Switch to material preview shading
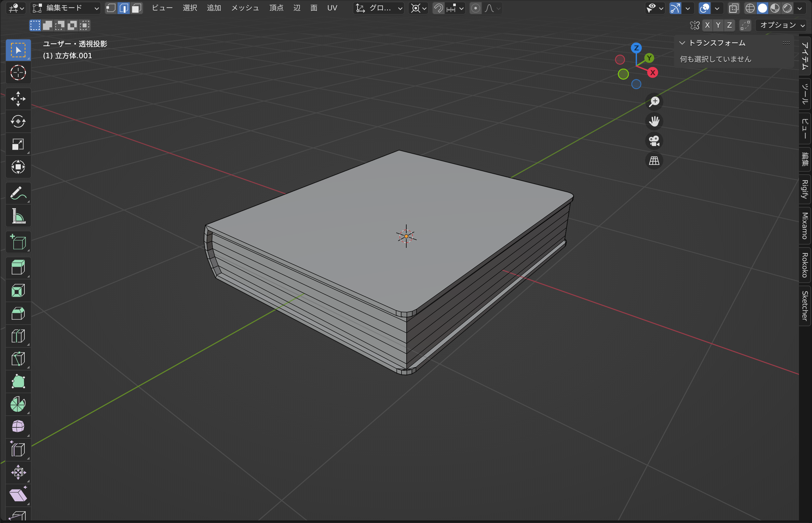The height and width of the screenshot is (523, 812). (775, 8)
